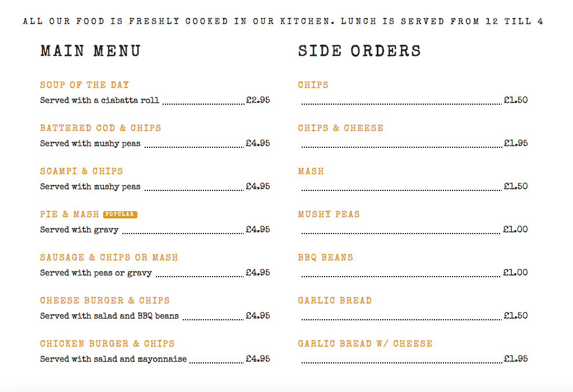Click the £2.95 soup price
This screenshot has height=392, width=573.
point(258,101)
